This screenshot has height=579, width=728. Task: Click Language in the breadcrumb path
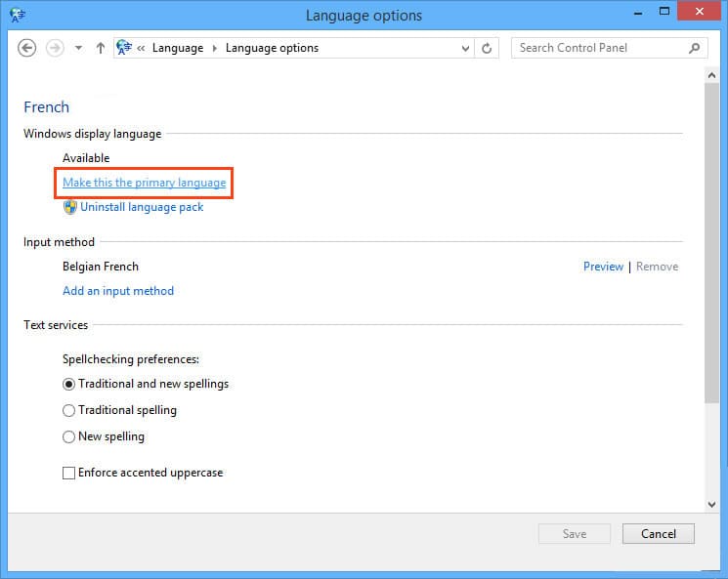[x=178, y=48]
